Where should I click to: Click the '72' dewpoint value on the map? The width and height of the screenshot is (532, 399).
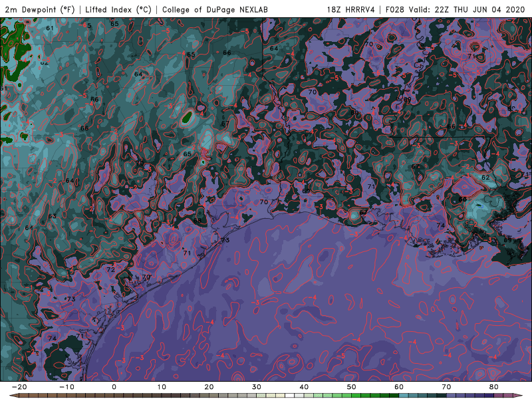pyautogui.click(x=111, y=270)
